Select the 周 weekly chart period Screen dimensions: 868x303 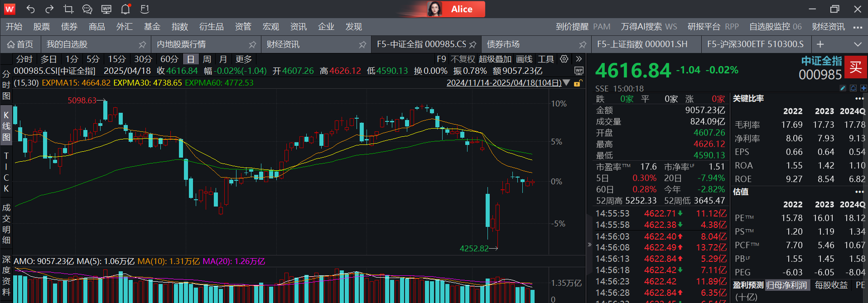pos(207,59)
